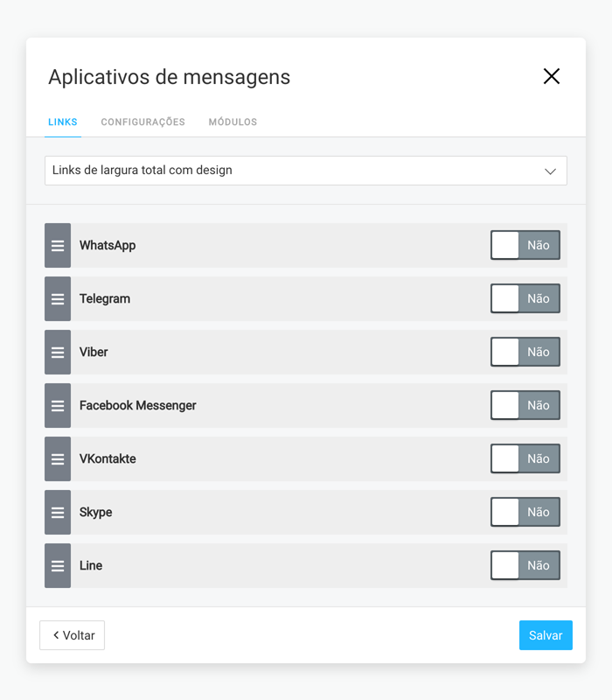Switch to the Configurações tab
Screen dimensions: 612x700
point(143,122)
